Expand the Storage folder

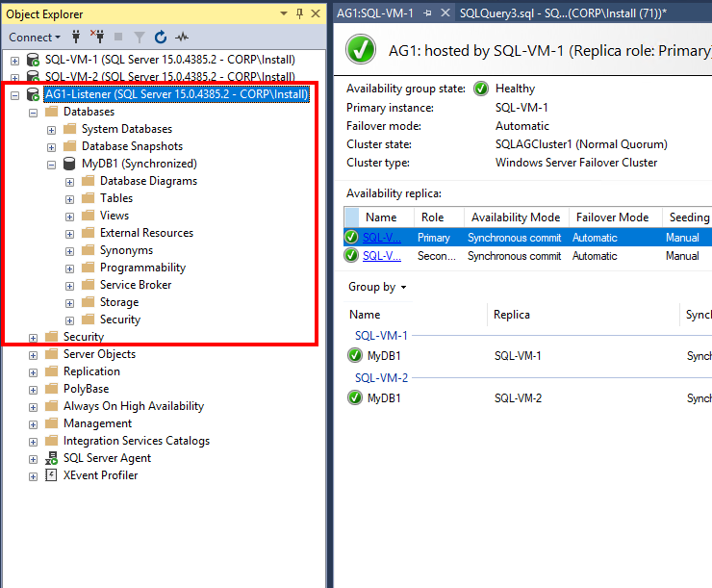click(x=69, y=303)
